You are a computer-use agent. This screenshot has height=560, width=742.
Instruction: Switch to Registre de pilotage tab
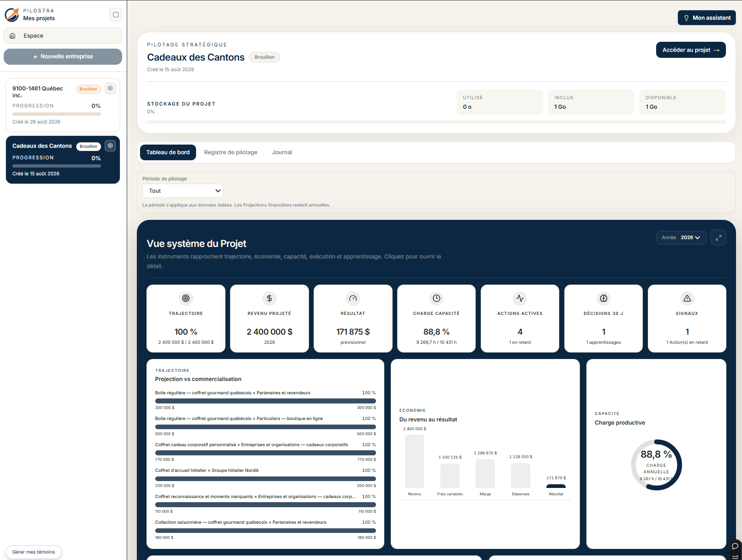pos(230,152)
